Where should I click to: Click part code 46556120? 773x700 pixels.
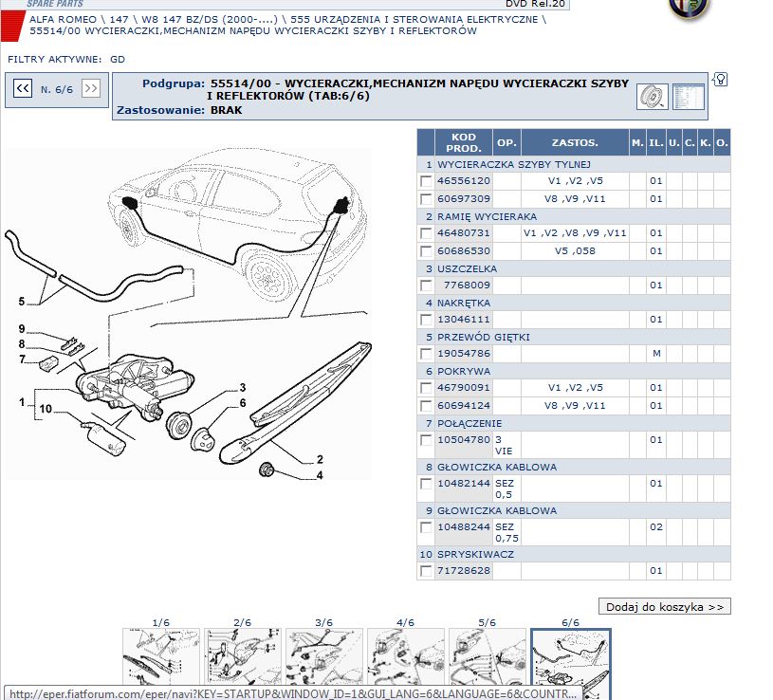tap(464, 181)
